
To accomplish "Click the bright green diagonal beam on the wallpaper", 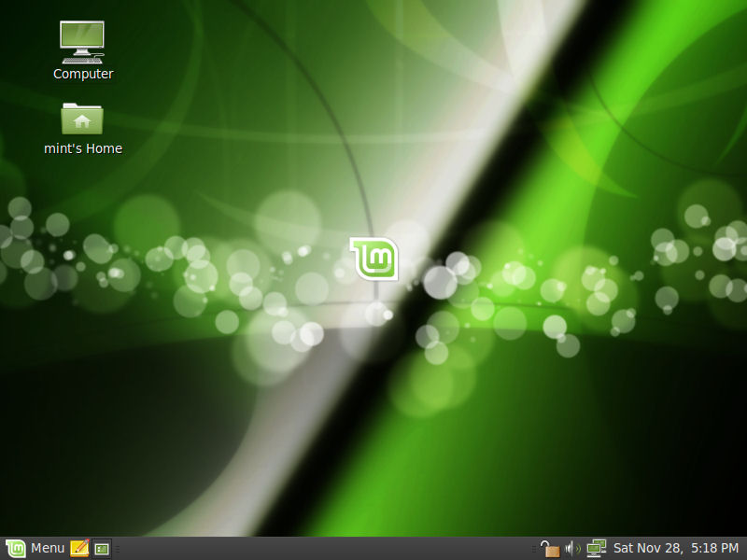I will pyautogui.click(x=523, y=187).
